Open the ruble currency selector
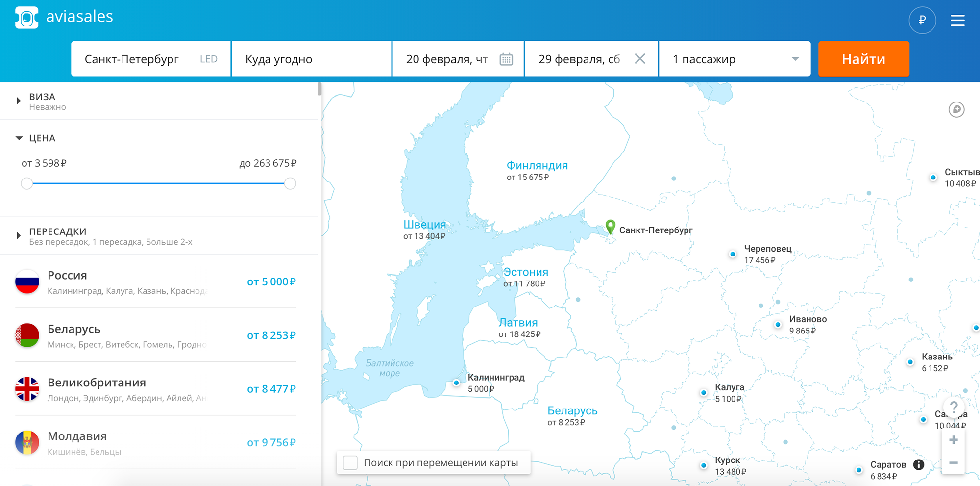This screenshot has height=486, width=980. click(x=922, y=20)
